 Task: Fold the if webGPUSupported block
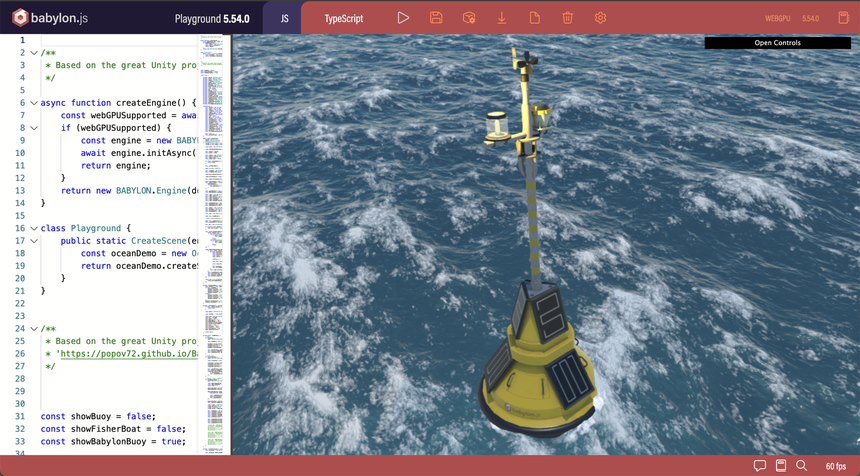tap(33, 128)
